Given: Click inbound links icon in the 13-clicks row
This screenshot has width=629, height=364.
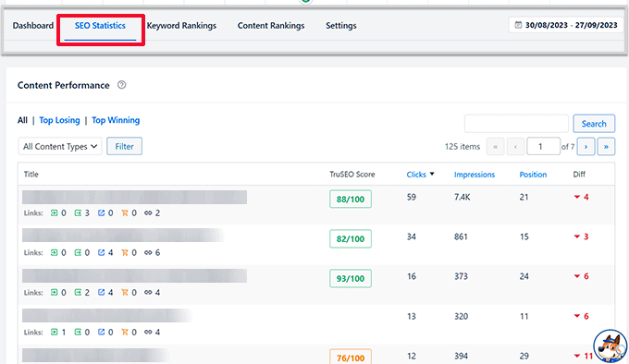Looking at the screenshot, I should pyautogui.click(x=55, y=332).
